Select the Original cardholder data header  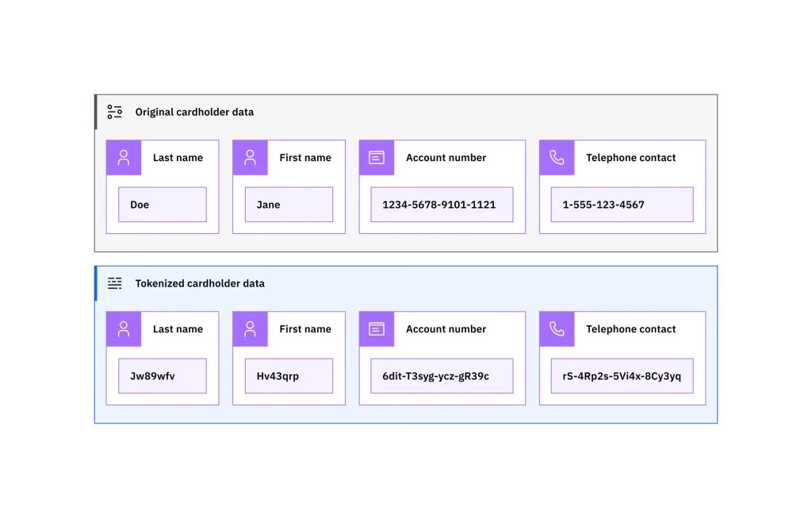click(194, 112)
